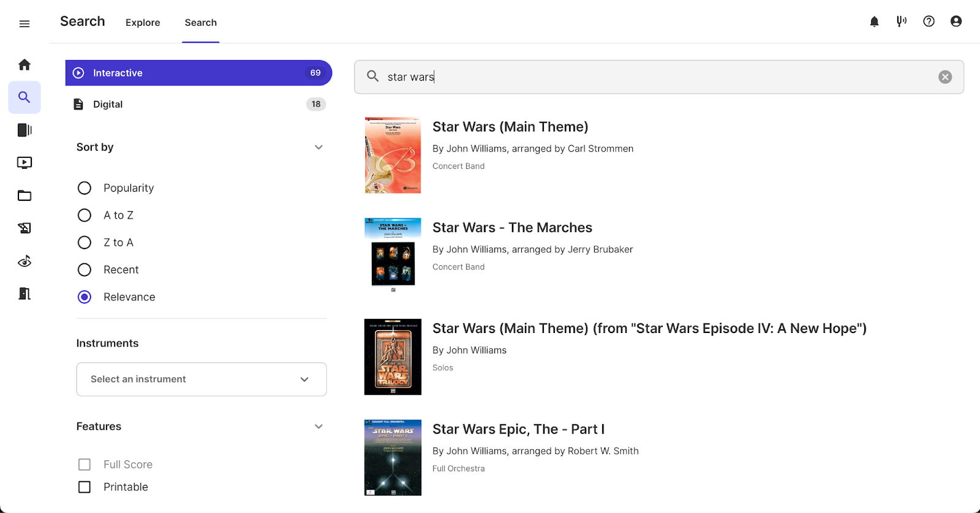980x513 pixels.
Task: Filter by Interactive results
Action: pyautogui.click(x=198, y=73)
